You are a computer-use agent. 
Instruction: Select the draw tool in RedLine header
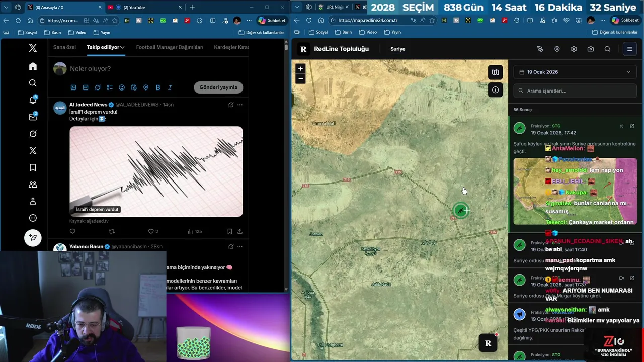(x=540, y=49)
